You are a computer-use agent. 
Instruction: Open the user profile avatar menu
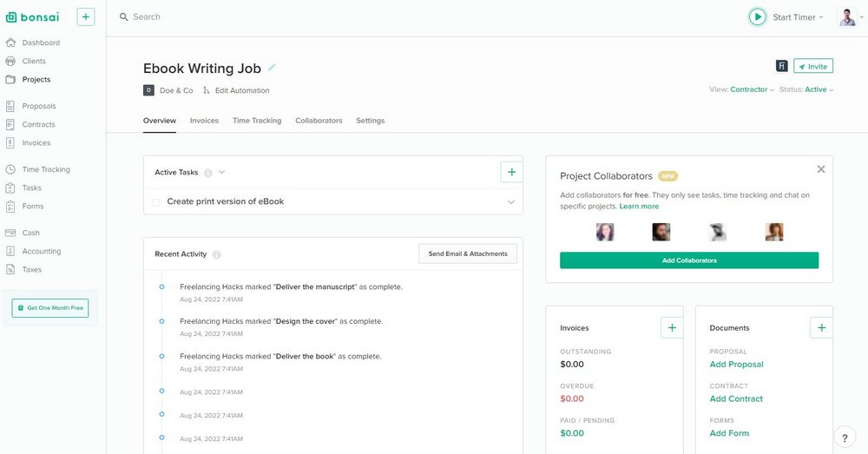coord(847,17)
